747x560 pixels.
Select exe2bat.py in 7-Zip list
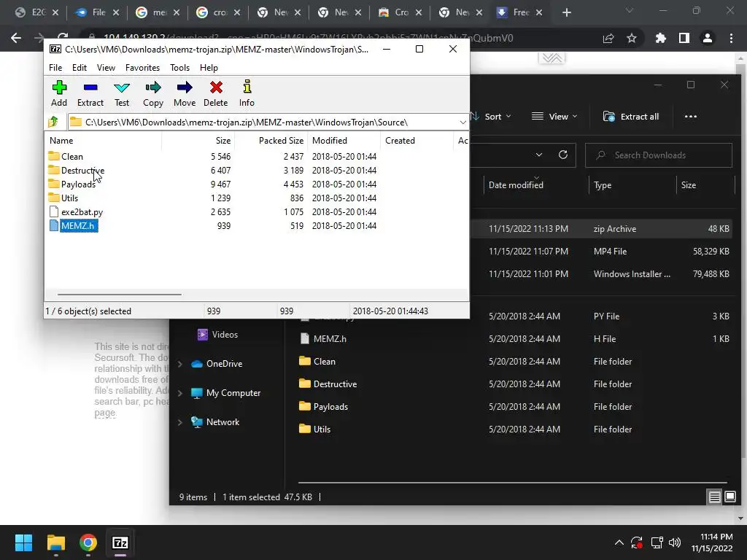tap(82, 212)
